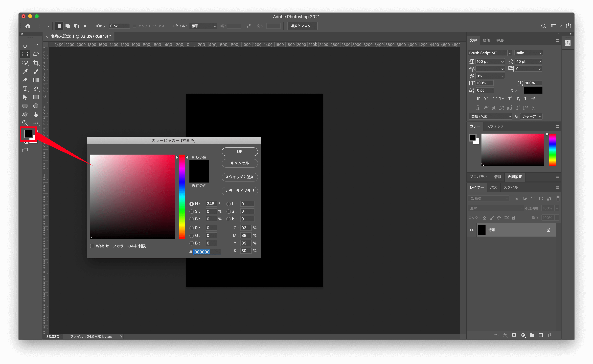Choose Subtract from selection mode icon

pos(76,26)
